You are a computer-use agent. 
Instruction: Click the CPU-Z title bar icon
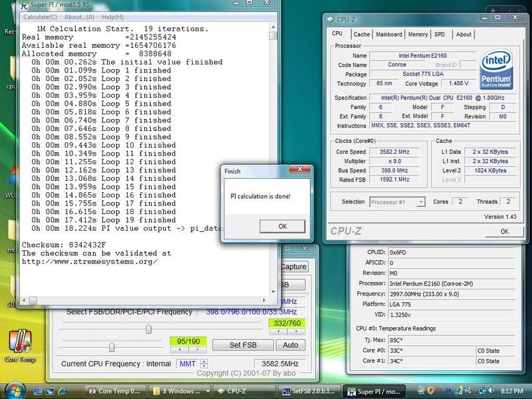(x=332, y=19)
